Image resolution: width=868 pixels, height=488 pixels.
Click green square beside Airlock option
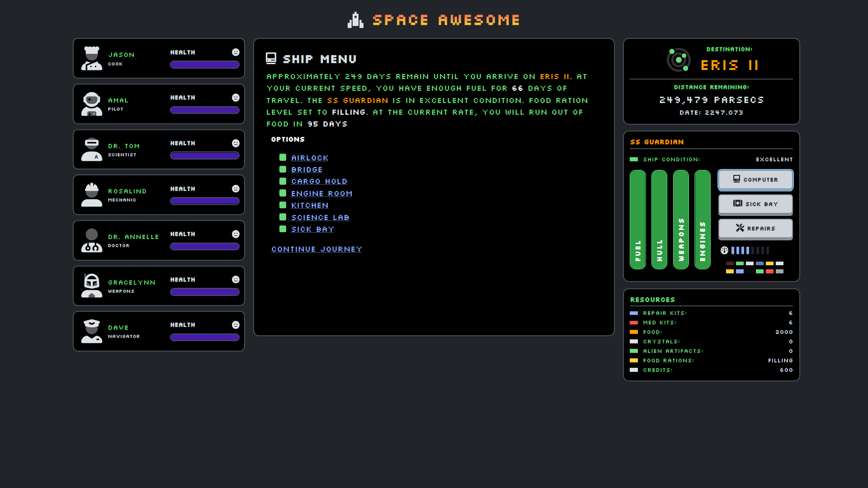[283, 157]
